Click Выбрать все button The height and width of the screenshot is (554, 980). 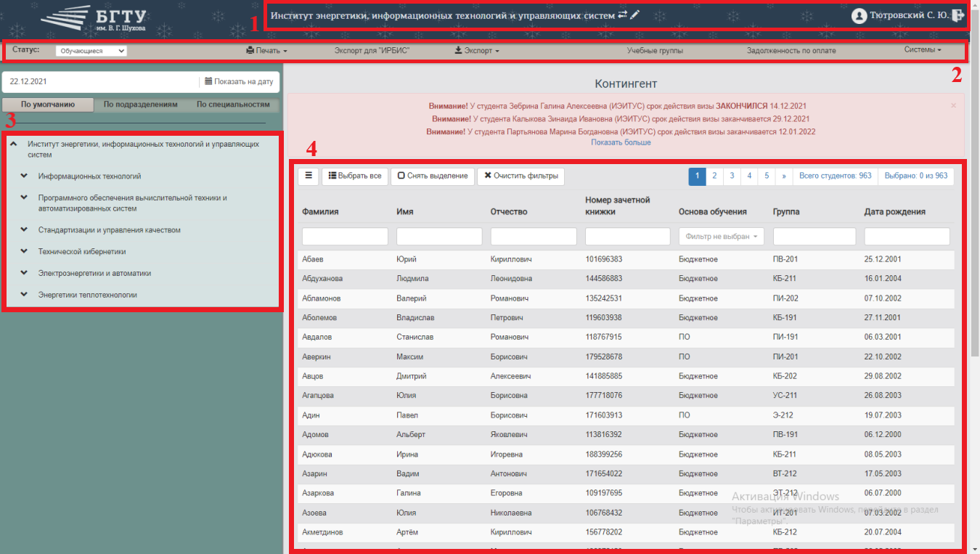(x=355, y=176)
